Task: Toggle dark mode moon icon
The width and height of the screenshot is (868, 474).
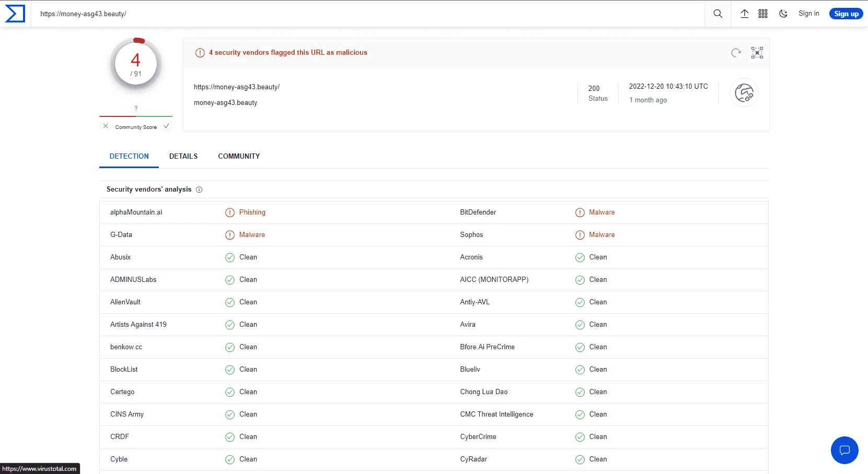Action: click(x=783, y=14)
